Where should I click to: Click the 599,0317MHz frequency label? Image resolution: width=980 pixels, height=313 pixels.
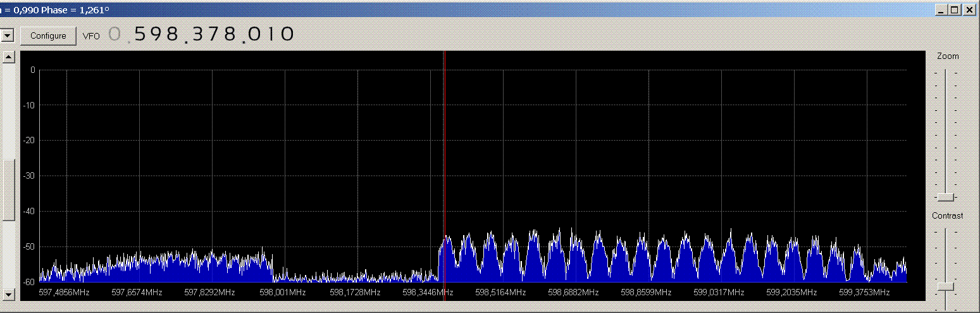click(x=719, y=293)
